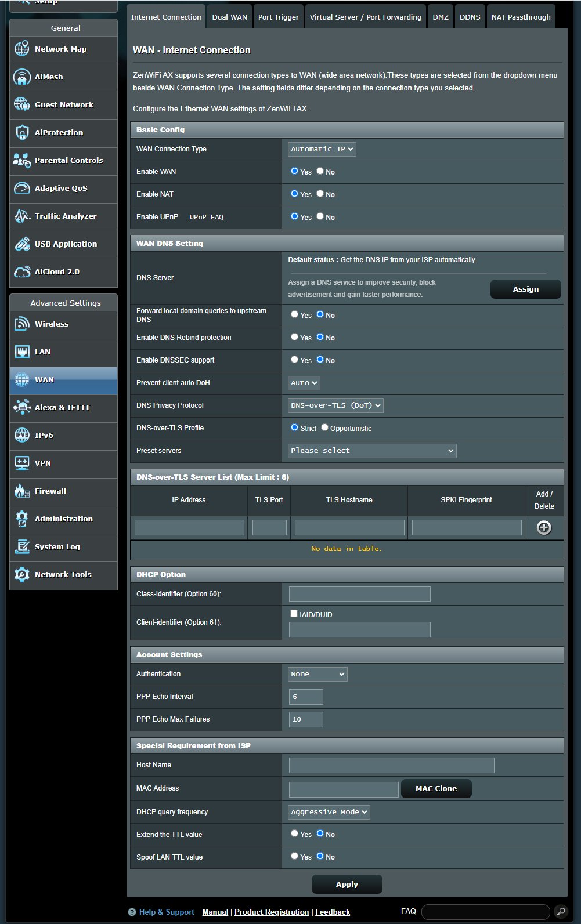The height and width of the screenshot is (924, 581).
Task: Add DNS-over-TLS server with plus icon
Action: [544, 528]
